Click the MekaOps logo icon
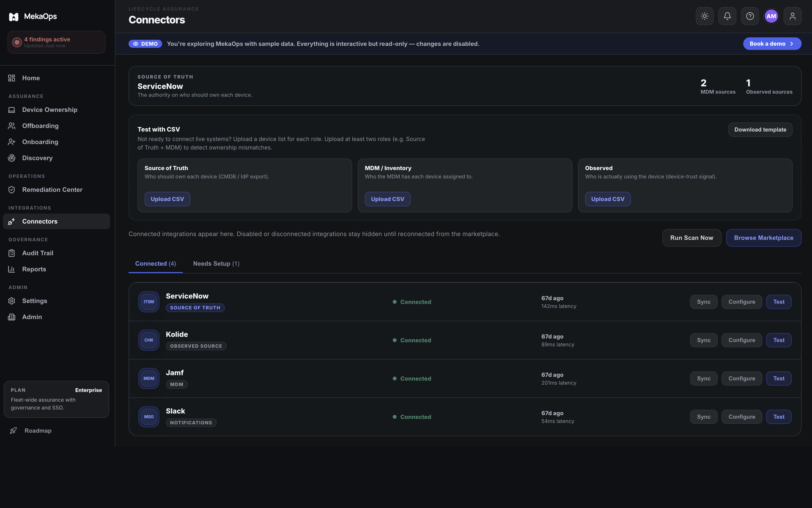Screen dimensions: 812x508 tap(14, 17)
